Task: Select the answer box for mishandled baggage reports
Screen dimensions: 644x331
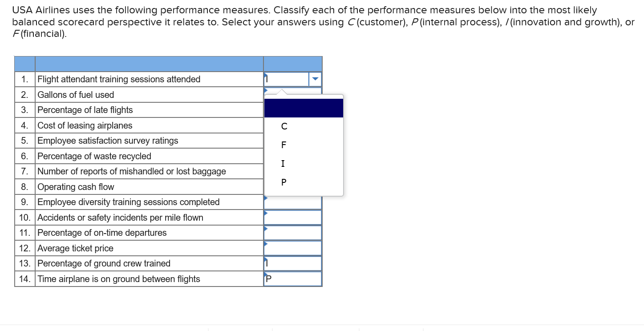Action: [292, 171]
